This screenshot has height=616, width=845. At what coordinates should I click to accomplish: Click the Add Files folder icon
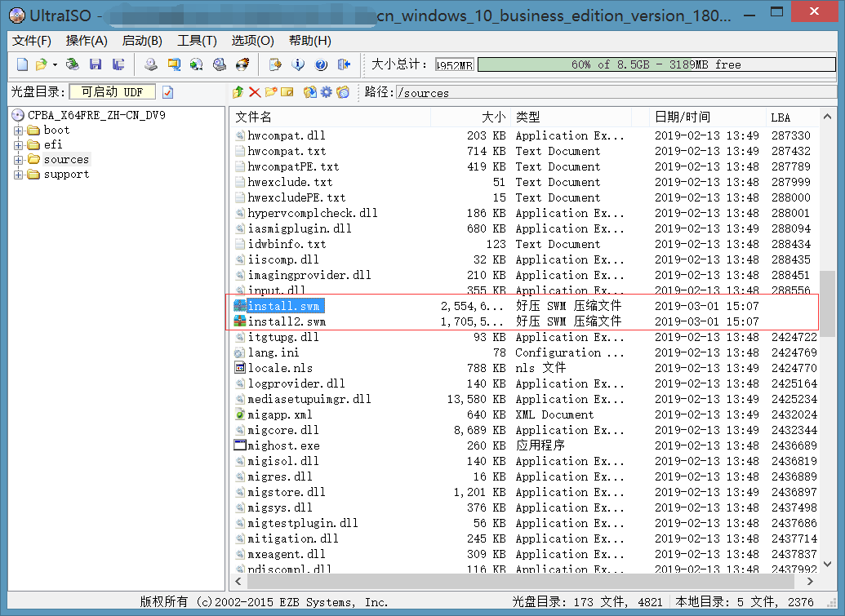pyautogui.click(x=310, y=92)
